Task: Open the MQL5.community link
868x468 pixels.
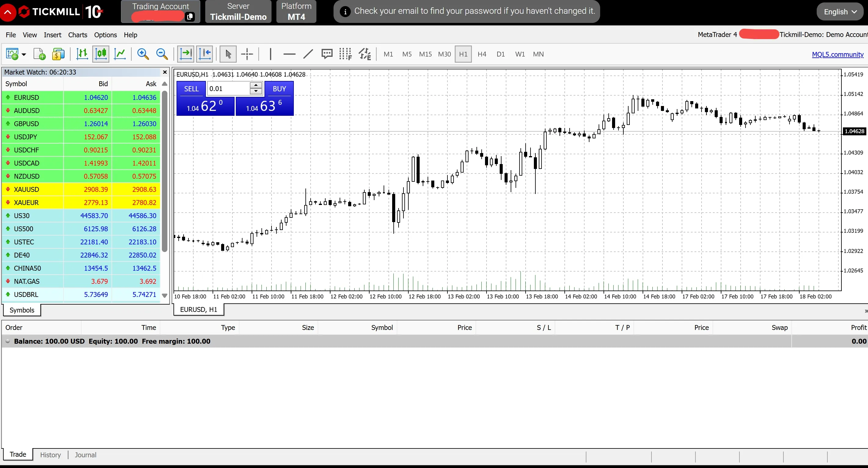Action: (x=838, y=55)
